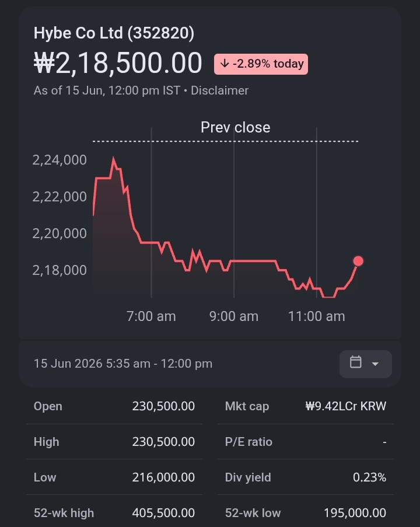Click the 15 Jun 2026 time range text
Image resolution: width=420 pixels, height=527 pixels.
pyautogui.click(x=123, y=364)
